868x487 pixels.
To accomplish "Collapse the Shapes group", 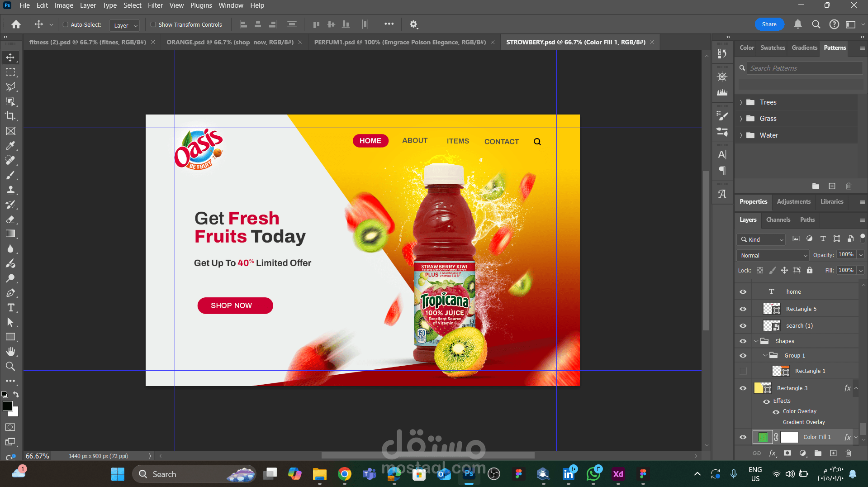I will pyautogui.click(x=756, y=341).
